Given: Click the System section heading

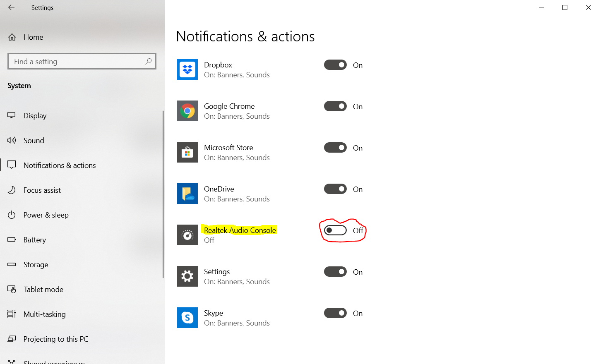Looking at the screenshot, I should pyautogui.click(x=19, y=86).
